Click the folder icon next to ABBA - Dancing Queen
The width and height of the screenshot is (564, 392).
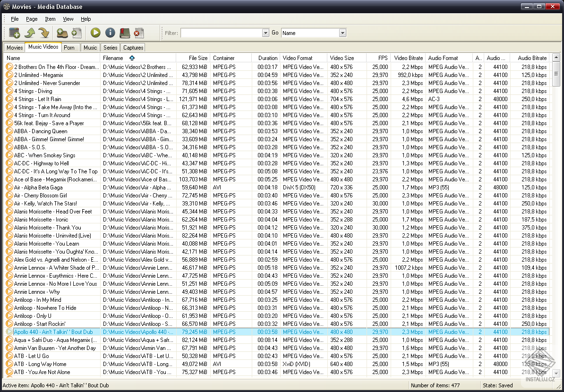click(x=9, y=131)
